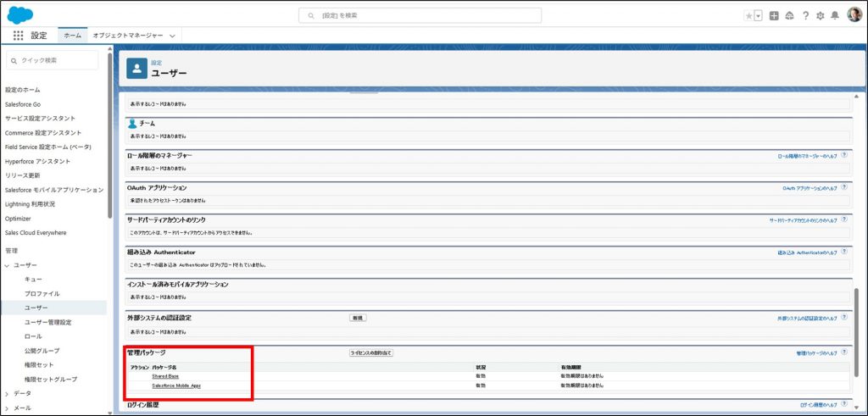Image resolution: width=868 pixels, height=416 pixels.
Task: Expand the データ tree section
Action: [8, 394]
